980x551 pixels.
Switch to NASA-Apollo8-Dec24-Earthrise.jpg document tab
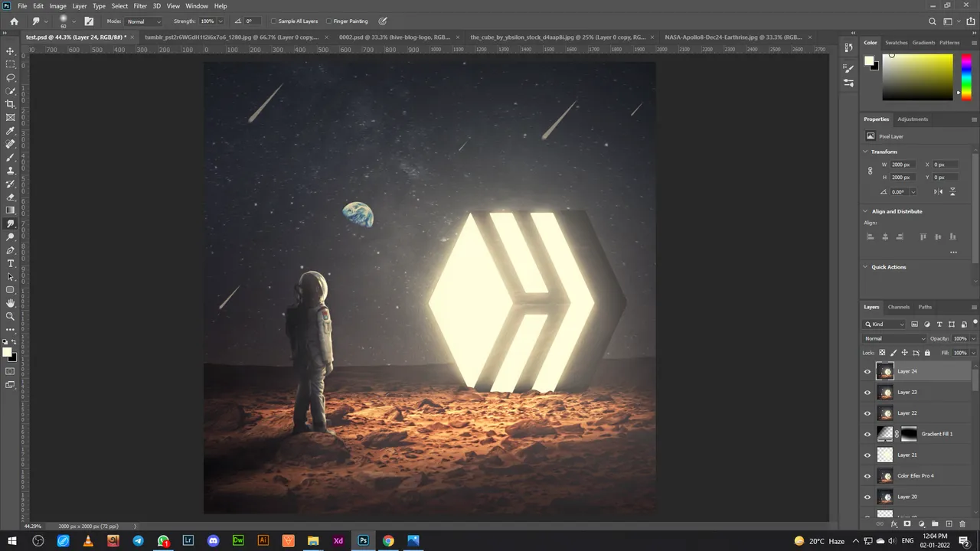(733, 37)
